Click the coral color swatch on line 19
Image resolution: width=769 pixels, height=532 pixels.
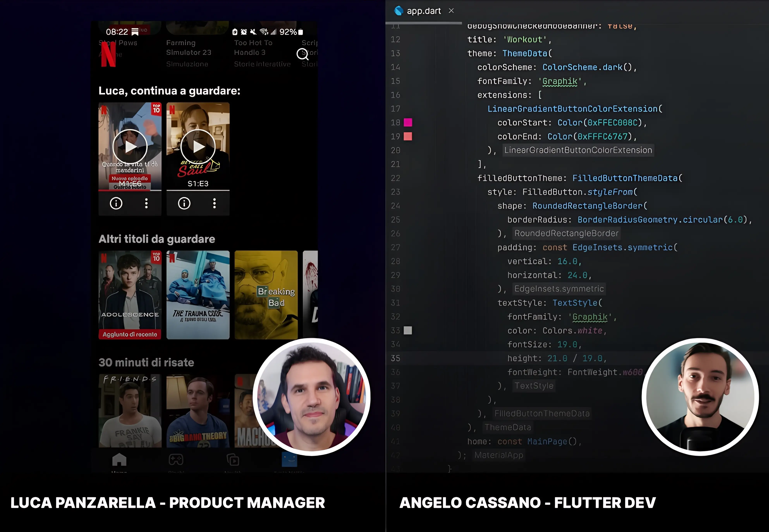408,136
